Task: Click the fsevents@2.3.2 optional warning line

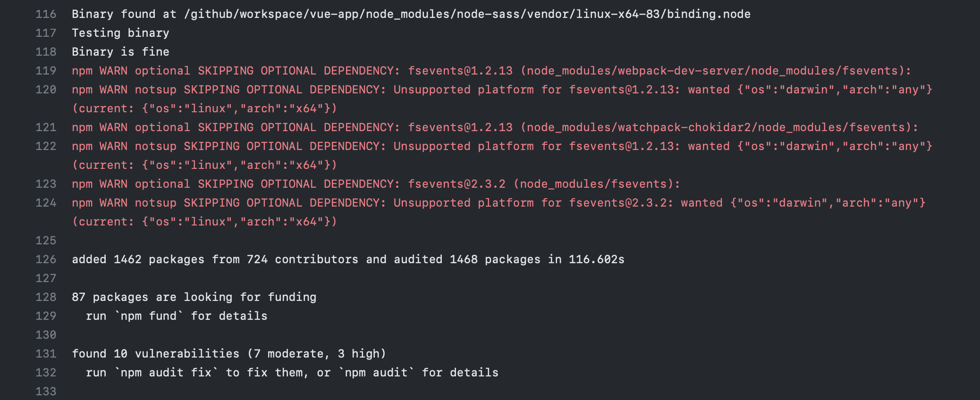Action: click(x=376, y=184)
